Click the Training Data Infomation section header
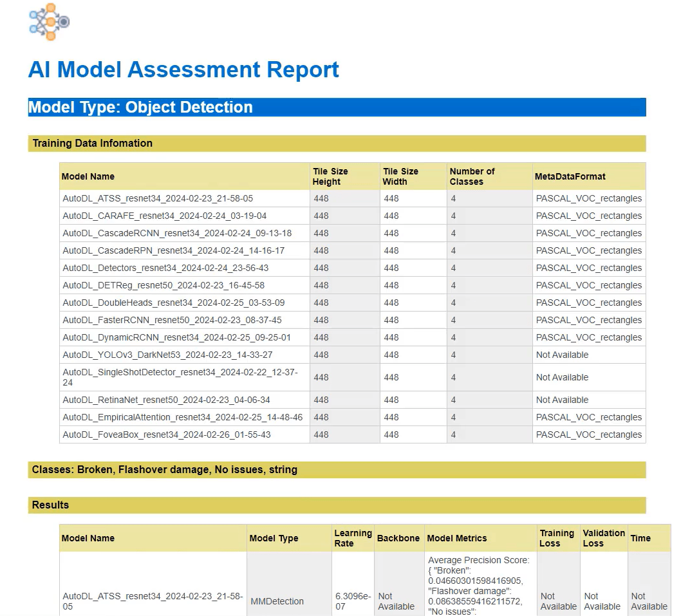Screen dimensions: 681x616 pos(92,143)
